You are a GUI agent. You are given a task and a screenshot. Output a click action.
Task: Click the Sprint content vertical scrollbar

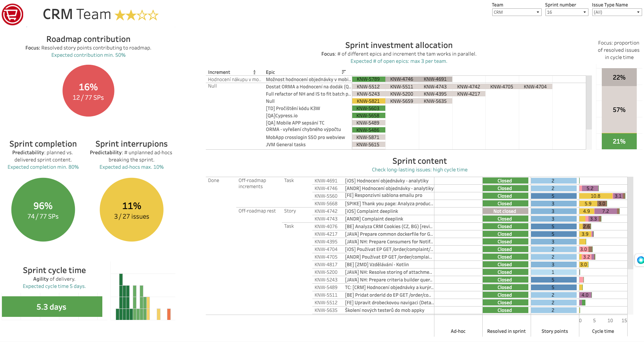coord(630,223)
